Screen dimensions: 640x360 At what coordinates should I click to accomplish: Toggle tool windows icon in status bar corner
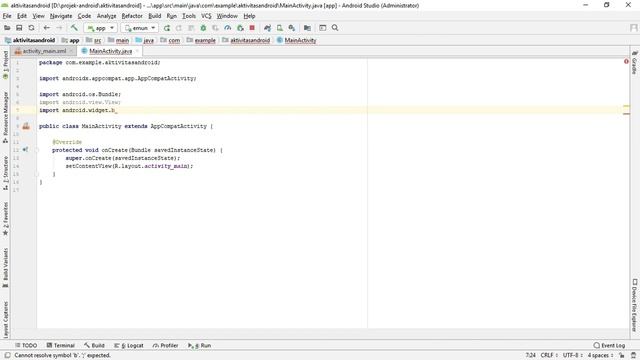pos(7,356)
